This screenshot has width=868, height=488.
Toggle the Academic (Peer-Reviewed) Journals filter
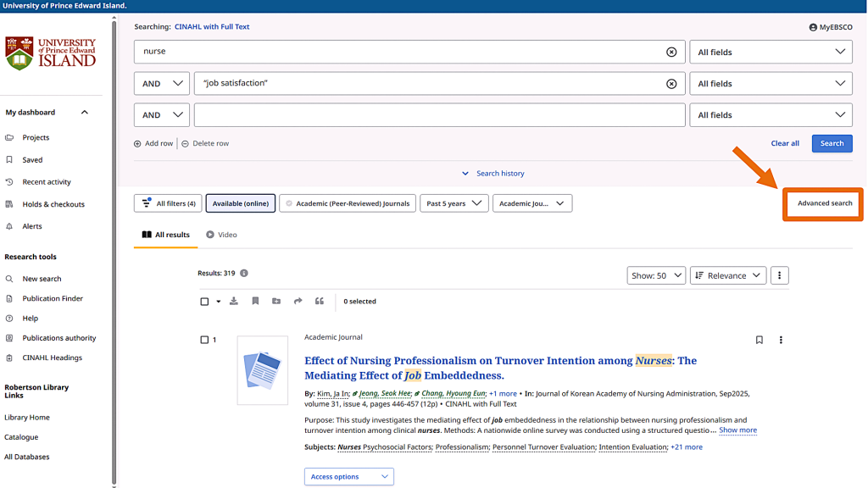pos(348,203)
